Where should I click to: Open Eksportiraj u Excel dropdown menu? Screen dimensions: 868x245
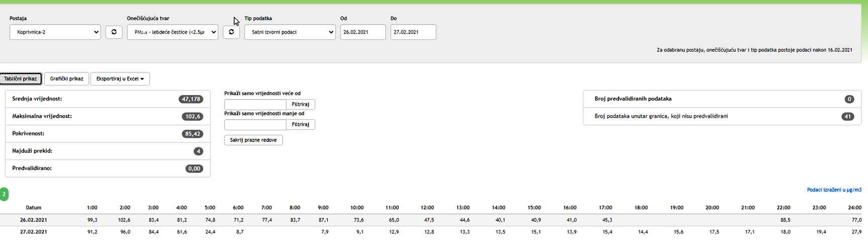120,79
